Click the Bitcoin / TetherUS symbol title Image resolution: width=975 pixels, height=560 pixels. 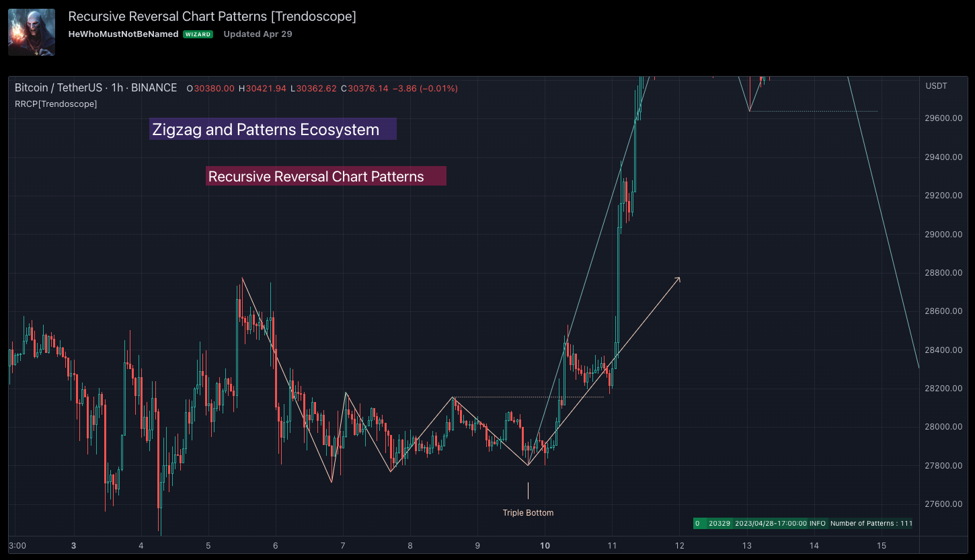95,88
